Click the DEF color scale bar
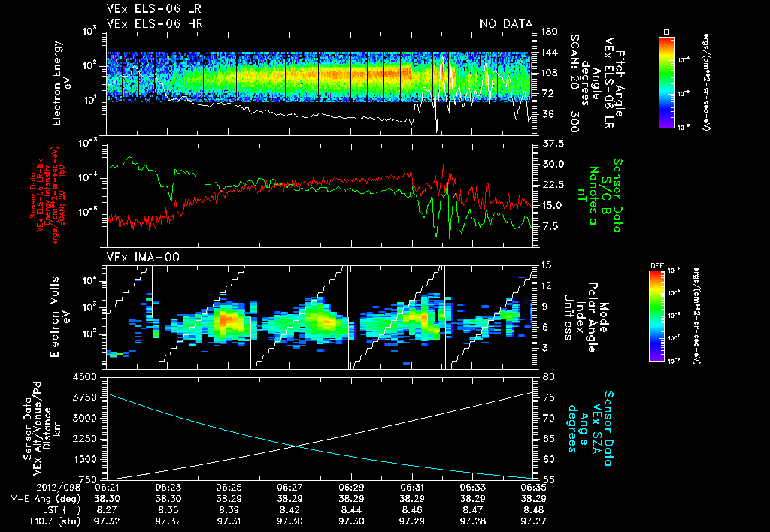This screenshot has height=532, width=770. (656, 316)
